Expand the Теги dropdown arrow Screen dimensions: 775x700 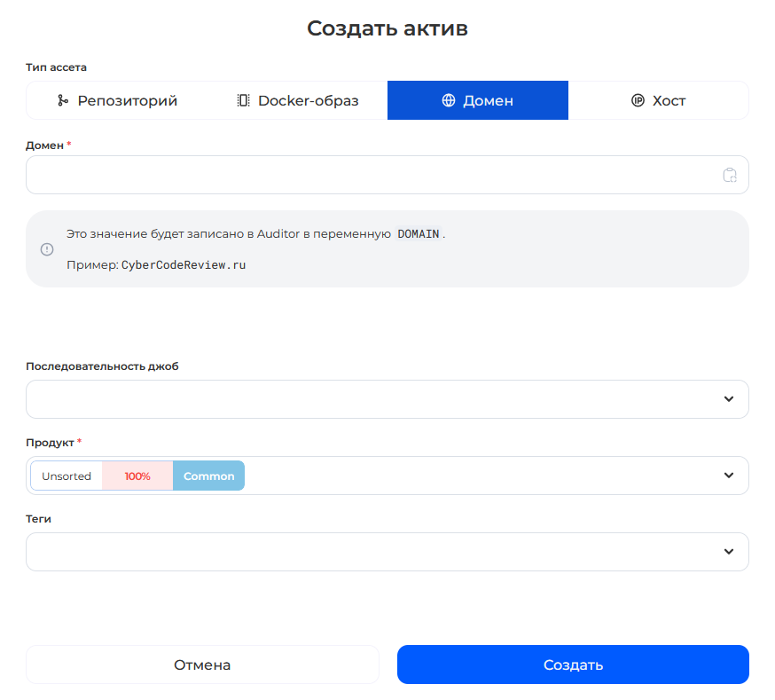pyautogui.click(x=729, y=552)
